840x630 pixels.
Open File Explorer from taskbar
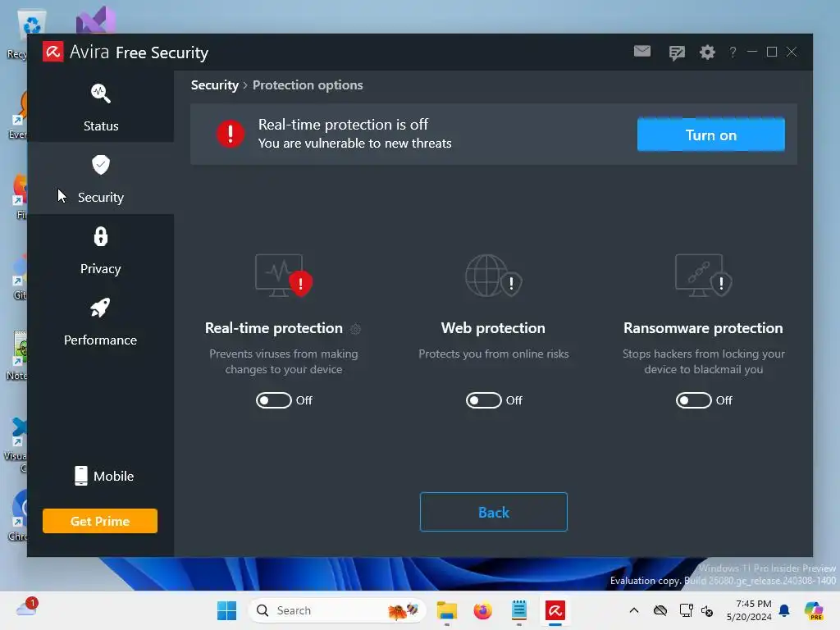click(447, 610)
